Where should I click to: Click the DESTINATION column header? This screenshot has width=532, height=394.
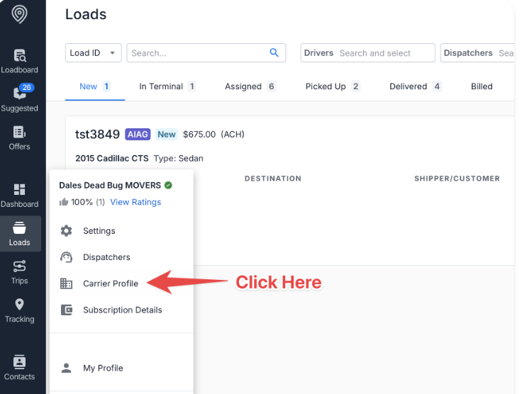tap(273, 179)
